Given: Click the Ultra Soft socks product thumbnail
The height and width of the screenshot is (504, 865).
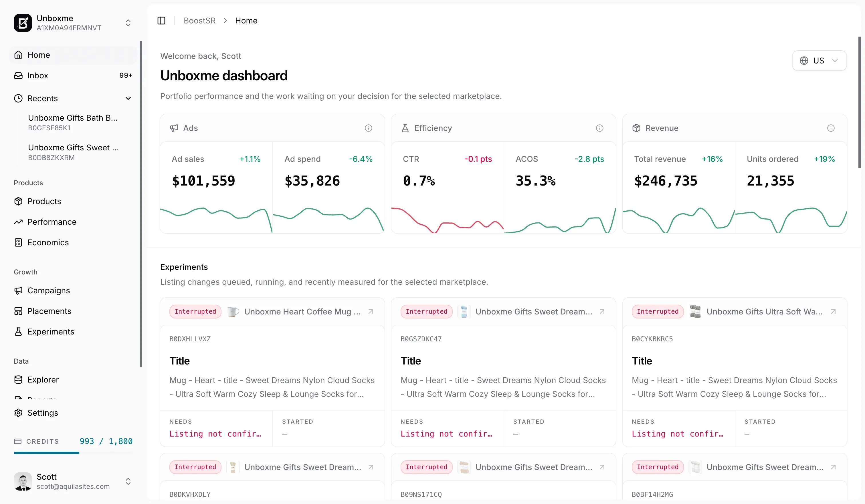Looking at the screenshot, I should (x=695, y=312).
